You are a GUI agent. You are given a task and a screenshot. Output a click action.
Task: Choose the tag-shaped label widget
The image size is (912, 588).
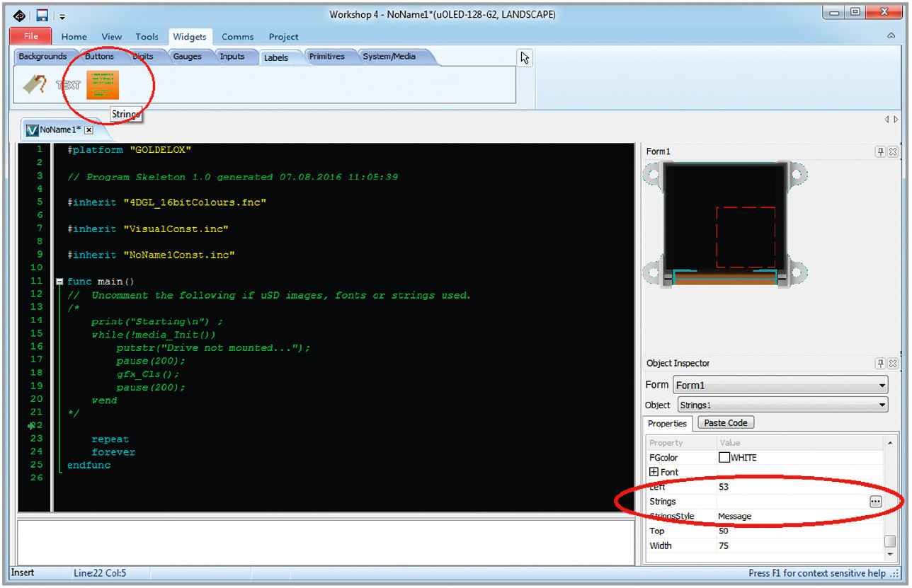[x=34, y=85]
